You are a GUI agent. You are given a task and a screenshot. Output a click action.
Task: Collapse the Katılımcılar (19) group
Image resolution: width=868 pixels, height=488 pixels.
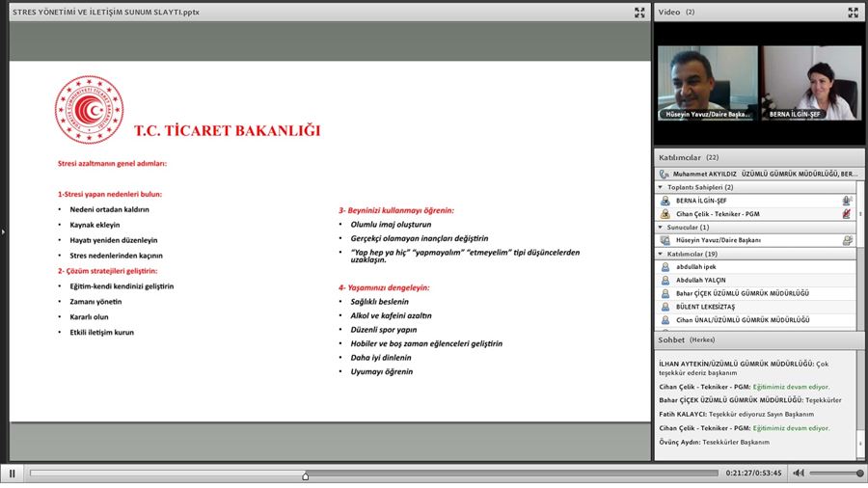click(661, 254)
